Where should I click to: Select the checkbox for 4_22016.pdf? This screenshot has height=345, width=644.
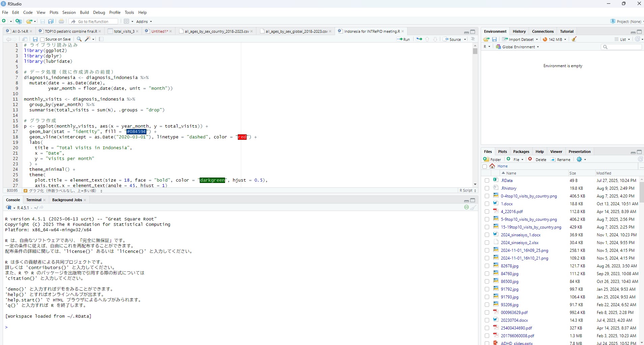click(487, 212)
